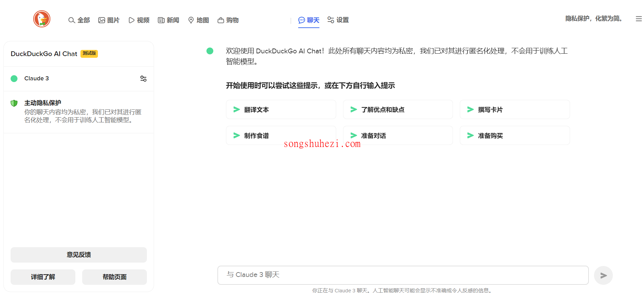Click the 主动隐私保护 heading

click(x=43, y=103)
